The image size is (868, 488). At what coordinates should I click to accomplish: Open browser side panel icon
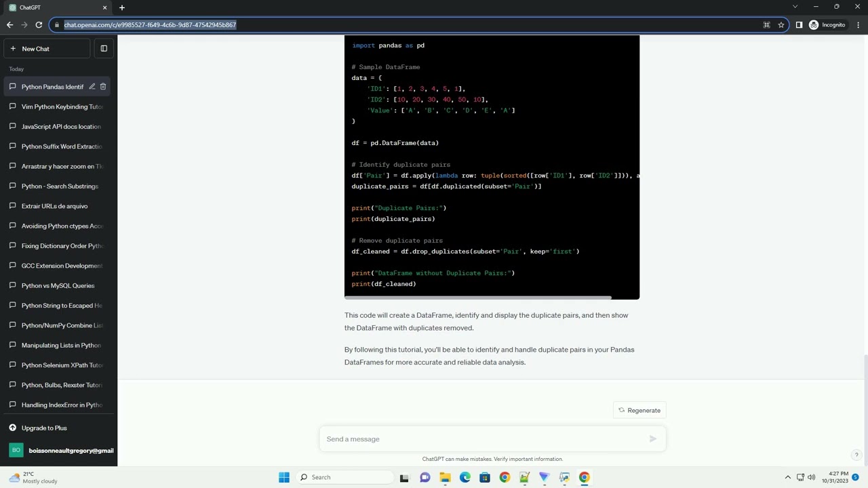[x=799, y=25]
